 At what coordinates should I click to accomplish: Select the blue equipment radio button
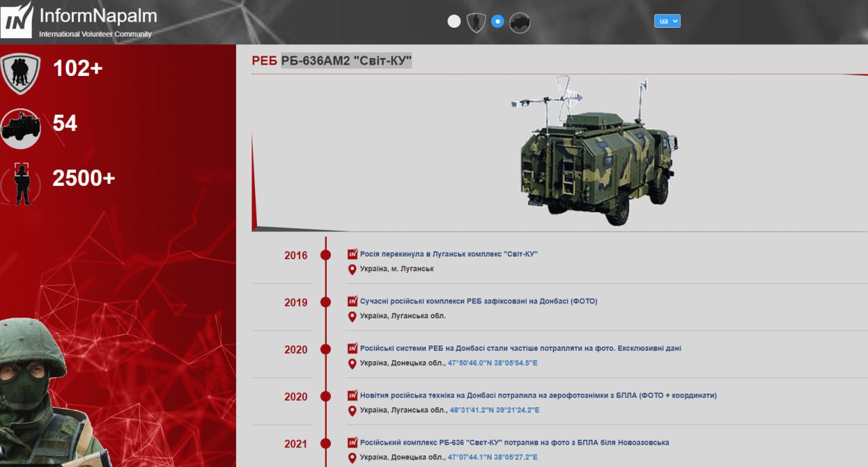click(x=498, y=22)
